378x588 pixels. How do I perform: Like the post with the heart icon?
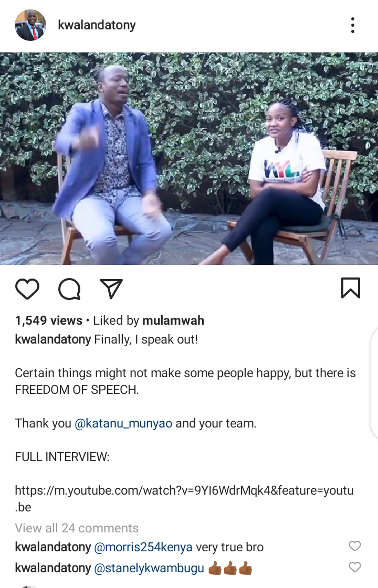(27, 288)
